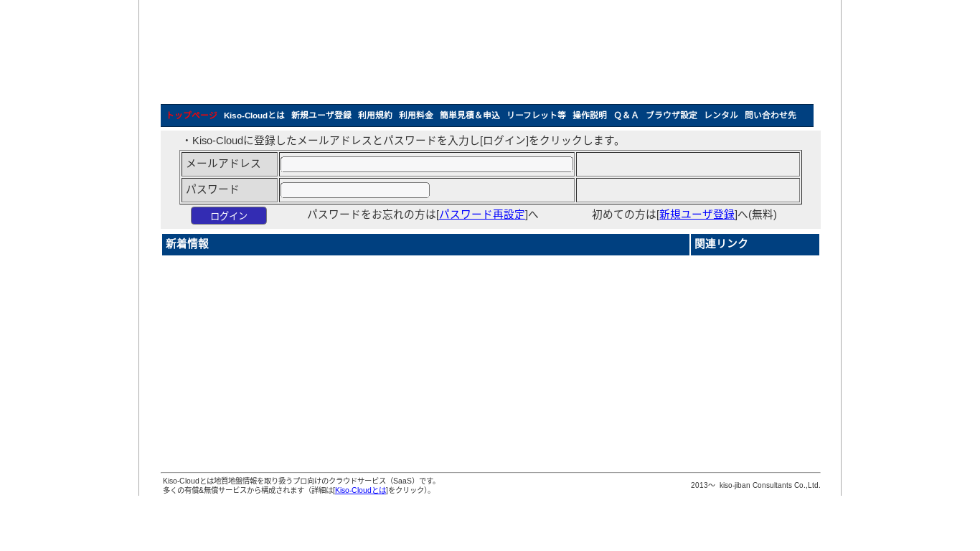Open the 利用規約 page

tap(375, 116)
